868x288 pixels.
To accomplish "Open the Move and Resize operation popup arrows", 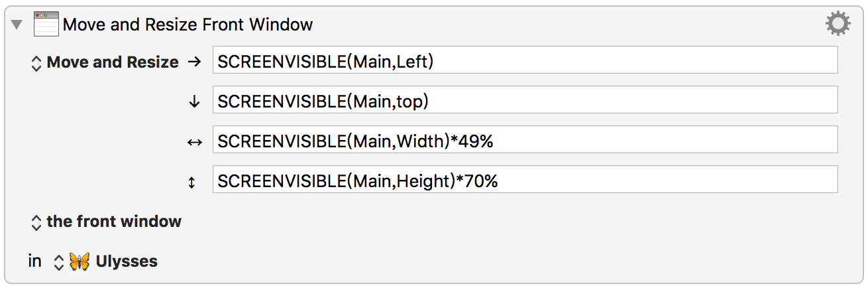I will click(x=36, y=63).
